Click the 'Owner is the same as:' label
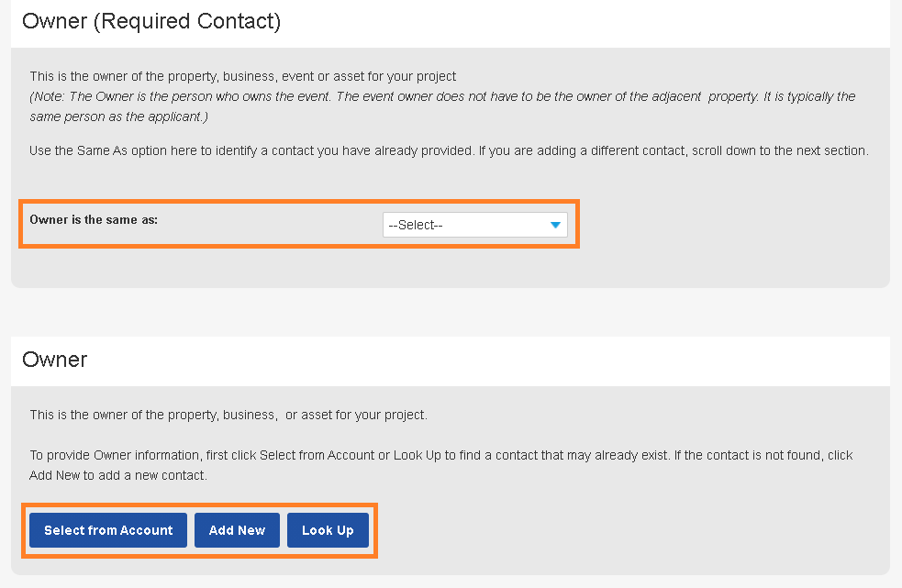 (x=94, y=220)
